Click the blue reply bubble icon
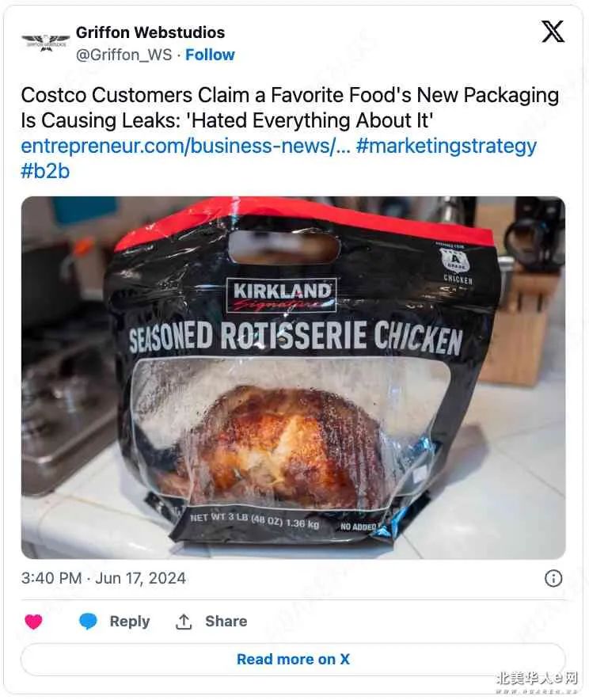This screenshot has height=700, width=589. tap(88, 621)
